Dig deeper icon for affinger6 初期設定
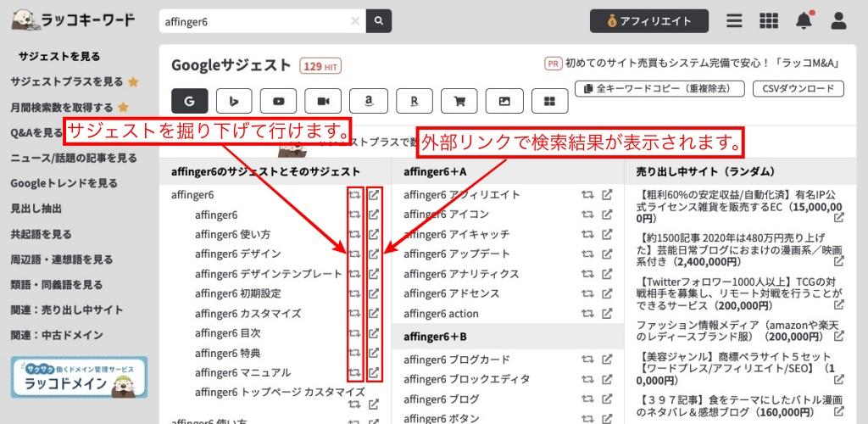 click(355, 293)
